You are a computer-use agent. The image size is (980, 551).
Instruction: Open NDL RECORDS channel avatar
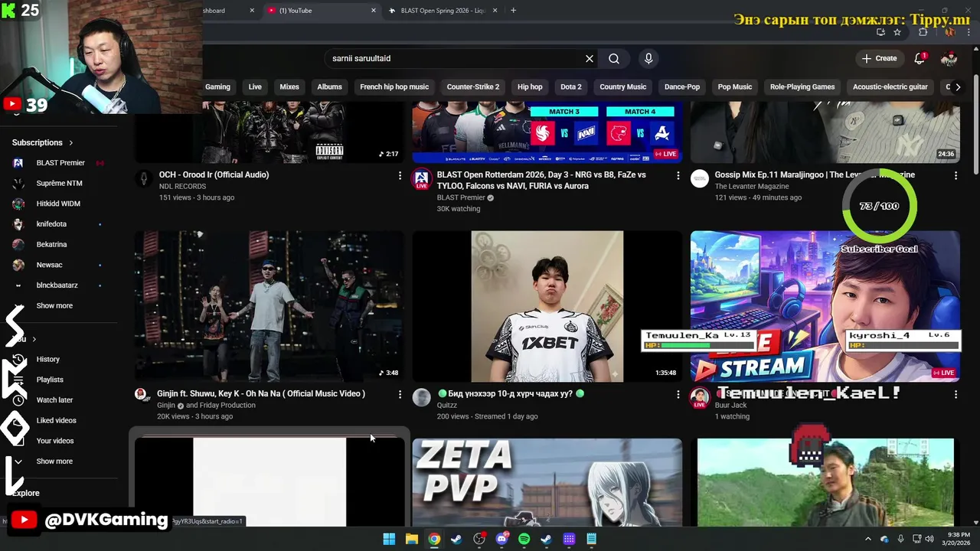coord(143,179)
